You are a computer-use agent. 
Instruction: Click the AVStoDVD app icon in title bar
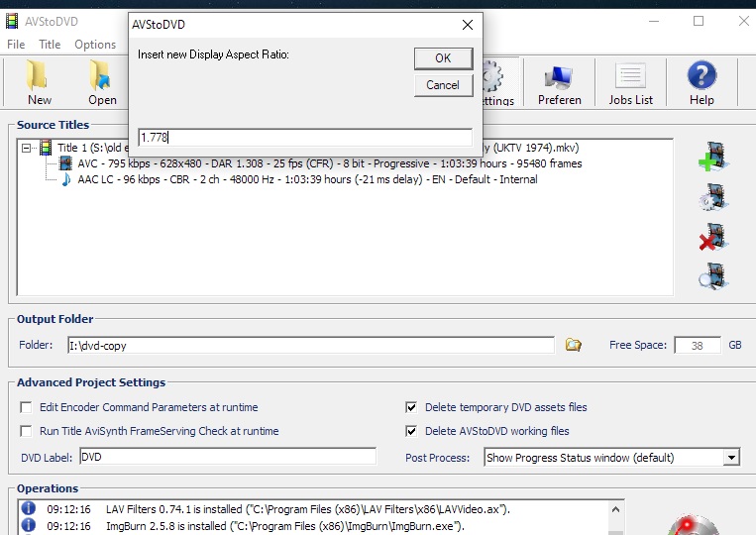pyautogui.click(x=12, y=21)
